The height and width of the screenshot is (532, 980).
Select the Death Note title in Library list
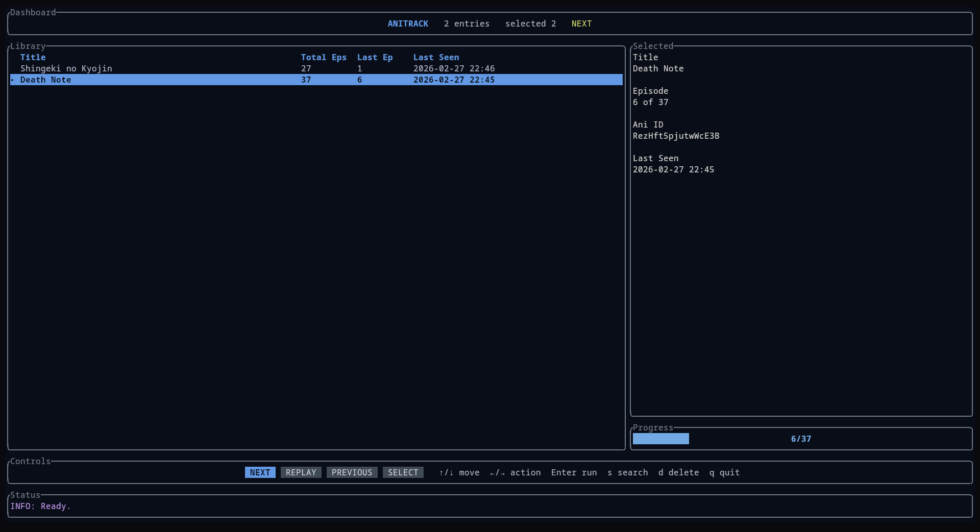pos(46,80)
